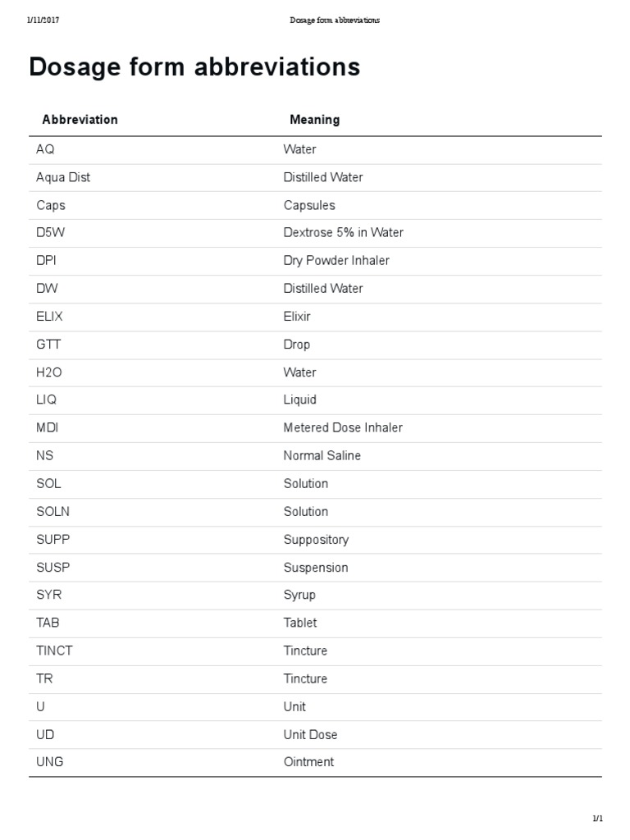Click the "Dry Powder Inhaler" meaning
The image size is (630, 840).
pyautogui.click(x=336, y=261)
